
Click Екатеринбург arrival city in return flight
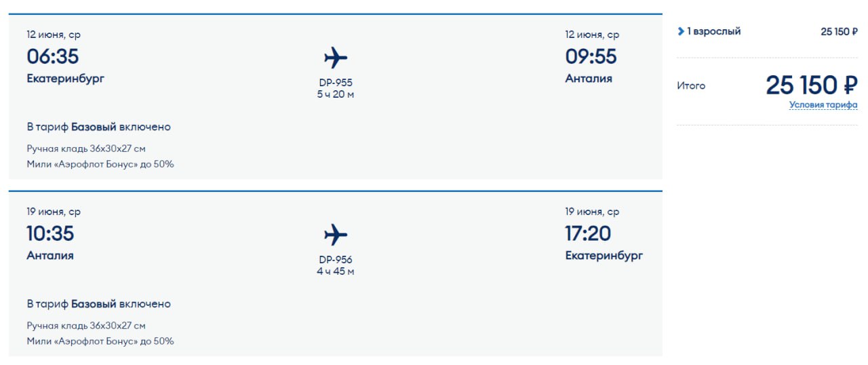tap(604, 256)
